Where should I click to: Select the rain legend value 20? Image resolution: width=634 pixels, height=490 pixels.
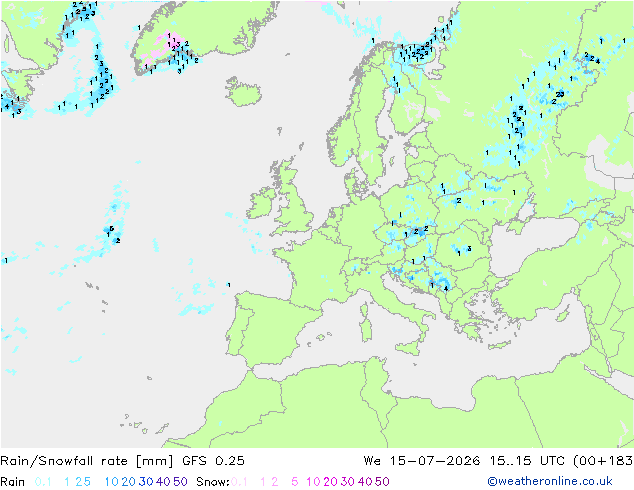(128, 482)
